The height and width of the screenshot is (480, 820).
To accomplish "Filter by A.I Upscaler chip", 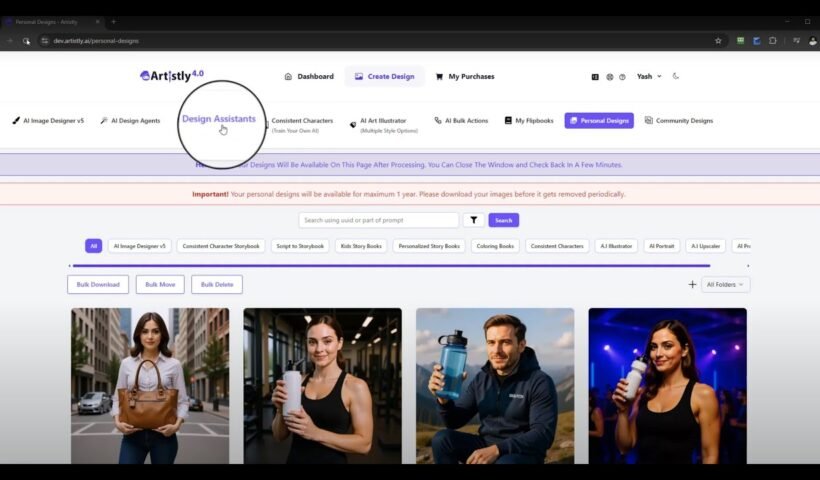I will coord(705,246).
